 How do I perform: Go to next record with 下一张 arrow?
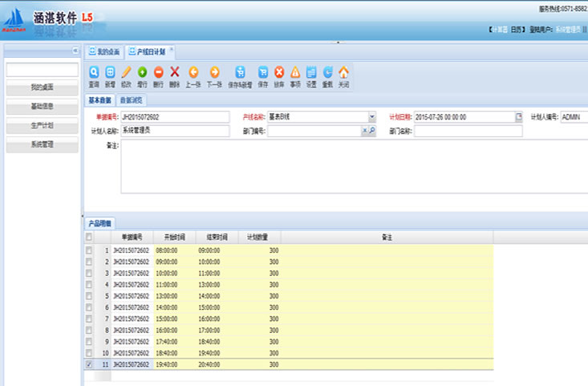tap(214, 73)
